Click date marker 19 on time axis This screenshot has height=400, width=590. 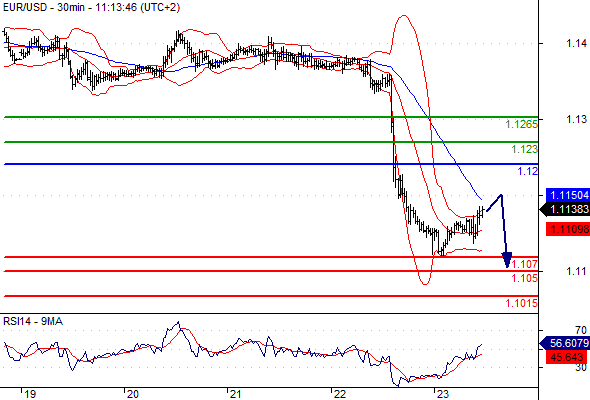tap(30, 394)
